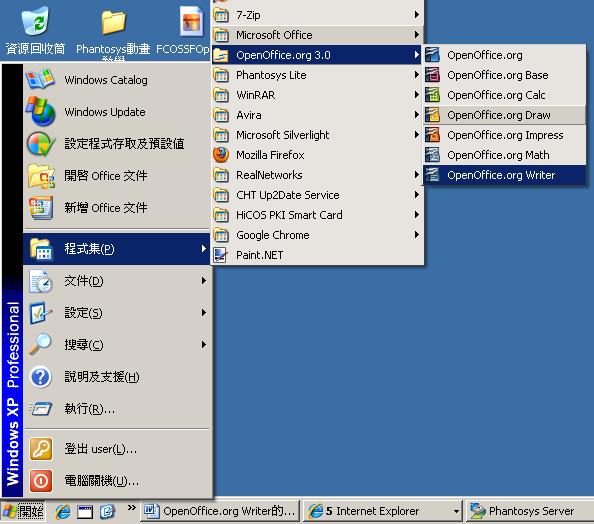Click the OpenOffice.org Writer icon
594x524 pixels.
click(x=432, y=175)
